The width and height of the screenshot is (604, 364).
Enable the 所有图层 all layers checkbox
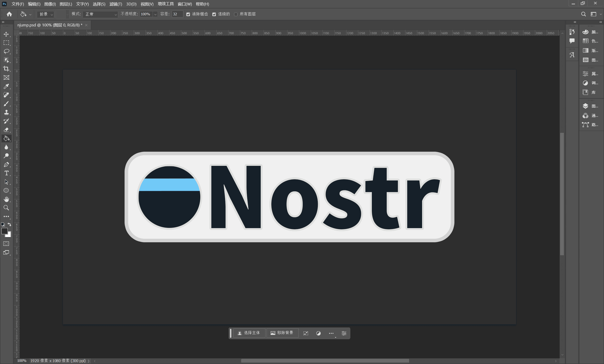tap(236, 14)
